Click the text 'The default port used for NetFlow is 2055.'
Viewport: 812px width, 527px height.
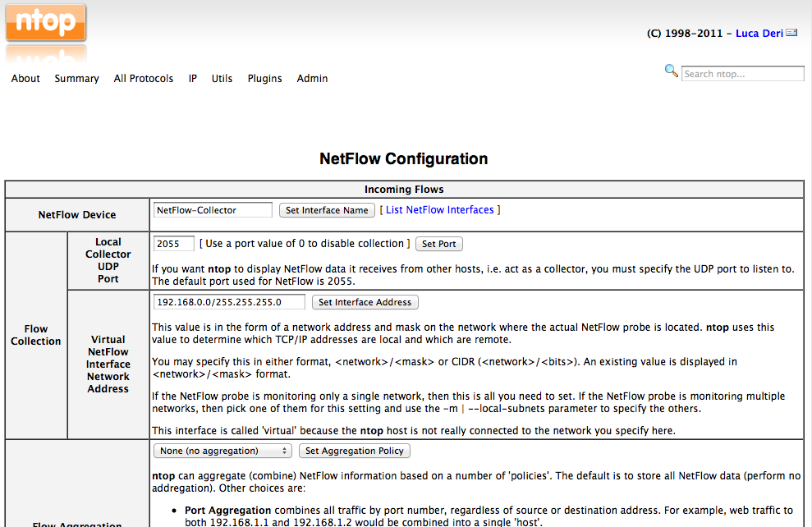click(x=254, y=281)
